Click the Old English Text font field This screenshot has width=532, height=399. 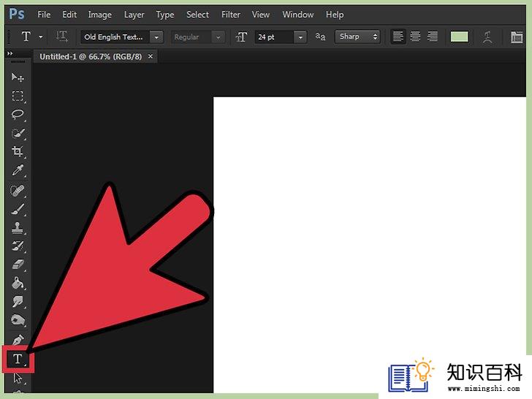[x=115, y=37]
